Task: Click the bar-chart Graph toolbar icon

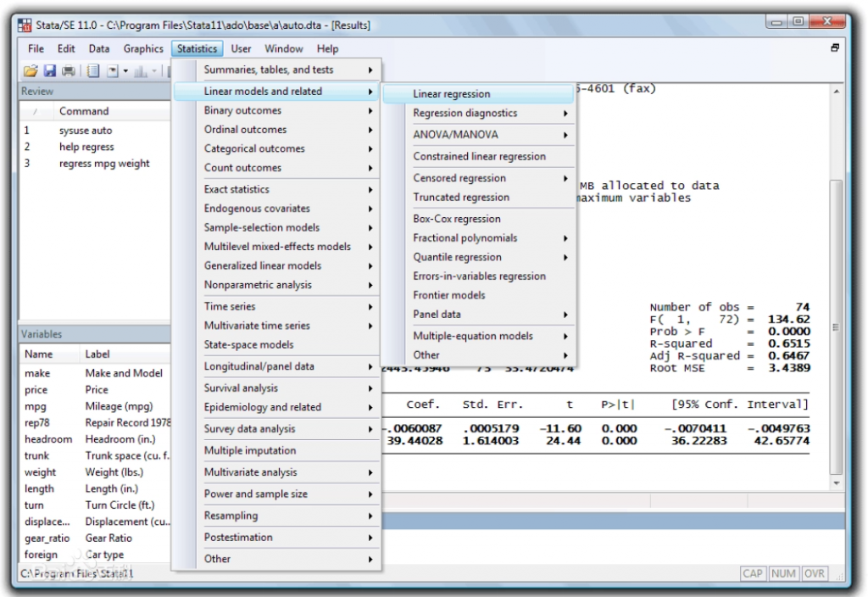Action: click(141, 70)
